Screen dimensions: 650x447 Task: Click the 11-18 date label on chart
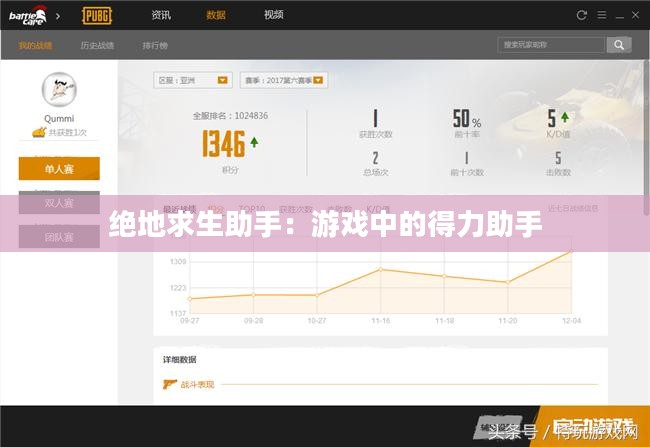pyautogui.click(x=444, y=321)
